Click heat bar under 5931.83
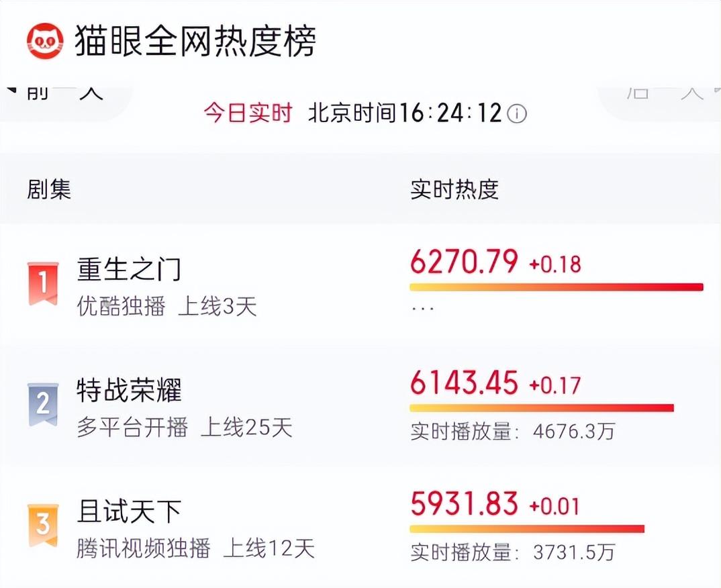721x588 pixels. tap(527, 529)
